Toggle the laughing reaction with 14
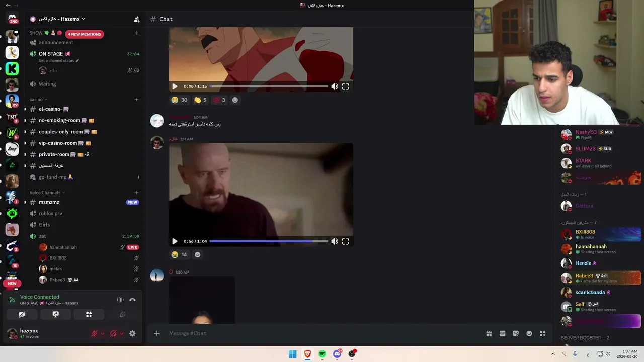 tap(179, 254)
